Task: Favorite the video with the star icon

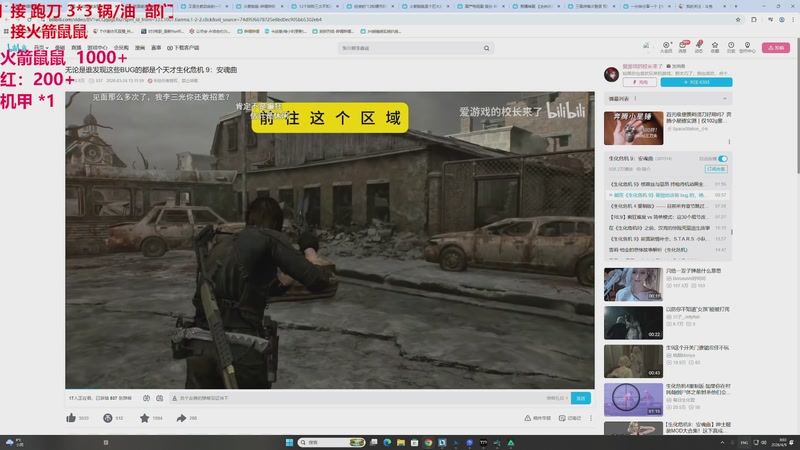Action: click(x=145, y=418)
